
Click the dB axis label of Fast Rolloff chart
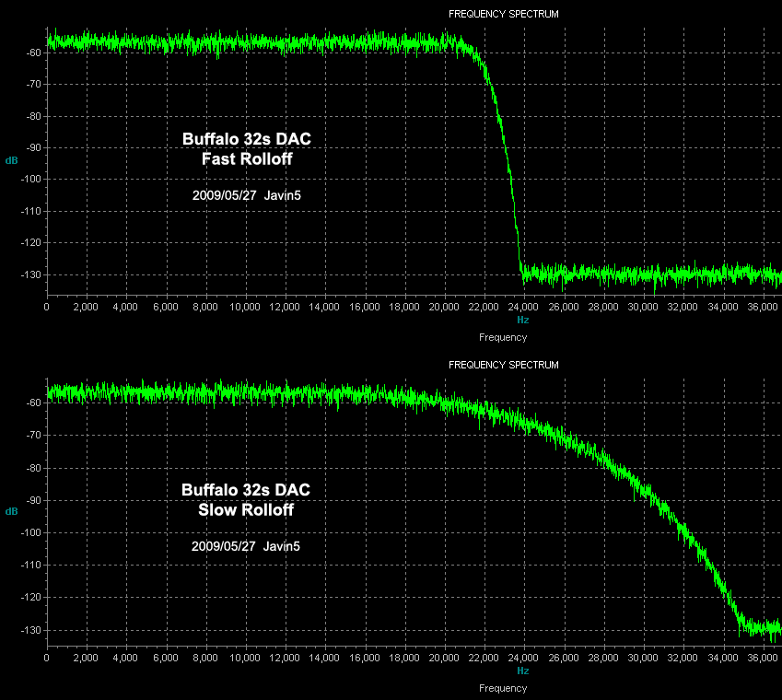pos(11,160)
